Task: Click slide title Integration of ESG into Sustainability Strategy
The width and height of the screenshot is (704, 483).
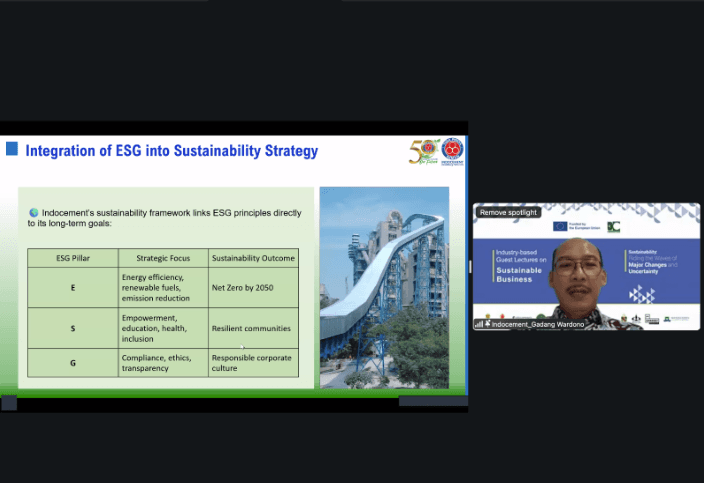Action: [172, 151]
